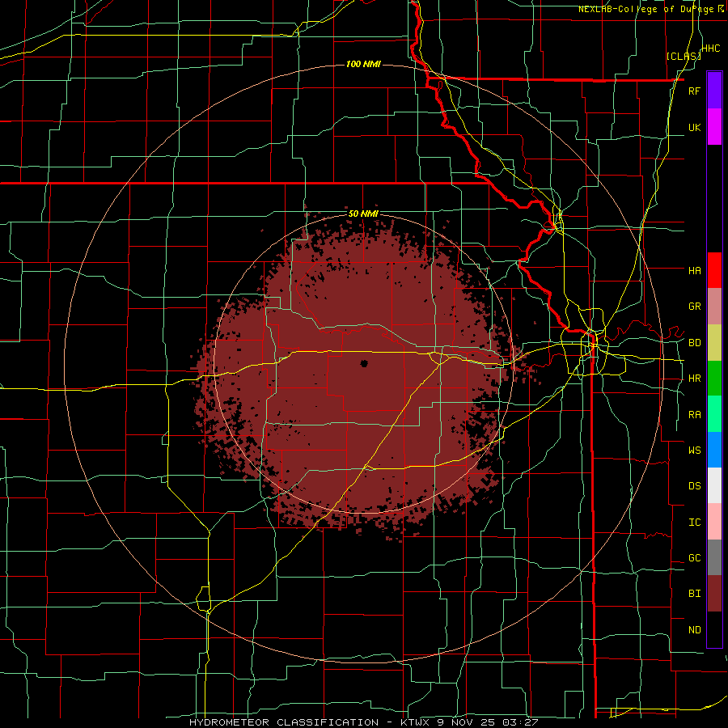
Task: Click the RF purple legend swatch
Action: click(714, 91)
